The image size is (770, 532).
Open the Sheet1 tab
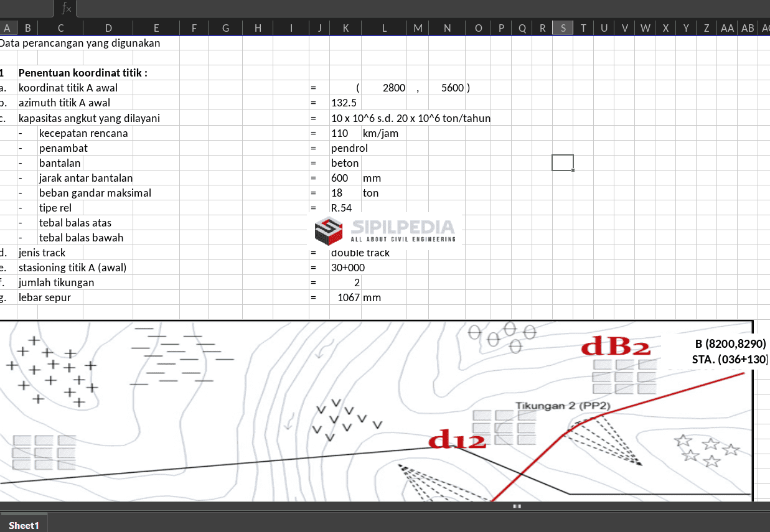click(x=24, y=525)
